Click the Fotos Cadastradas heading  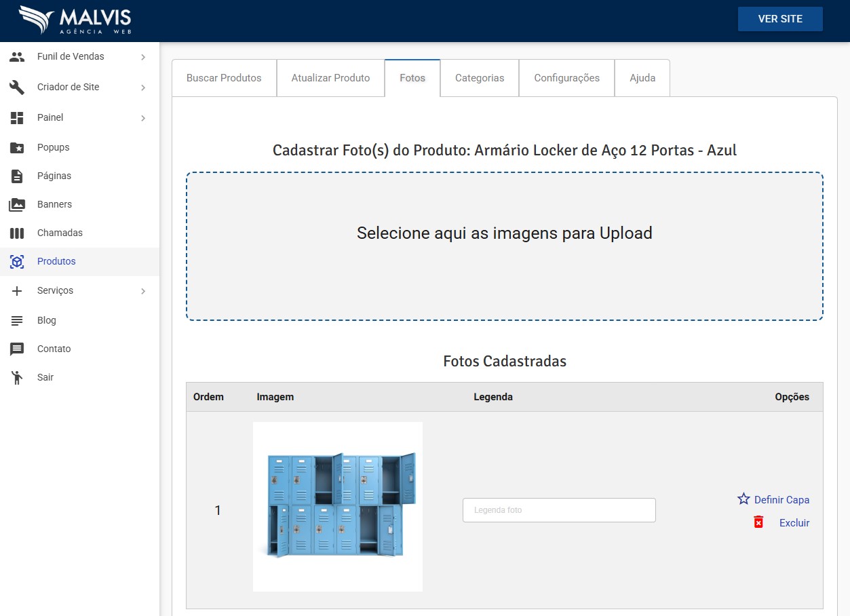(505, 361)
